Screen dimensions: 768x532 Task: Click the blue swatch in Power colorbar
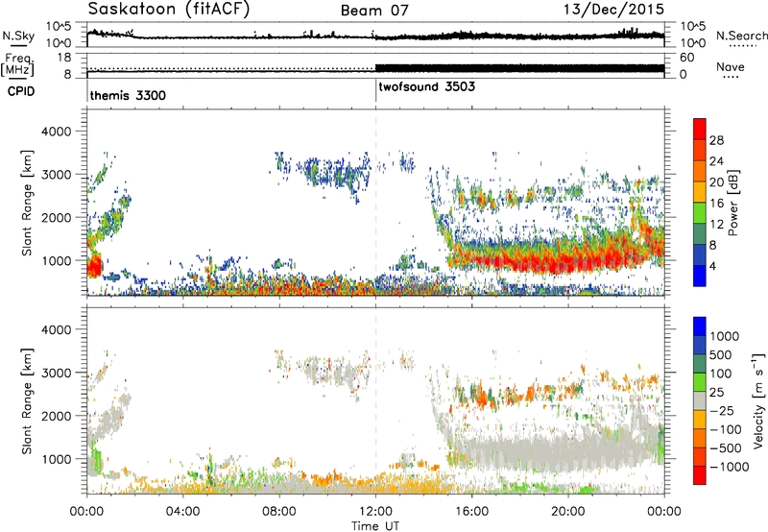[x=700, y=276]
